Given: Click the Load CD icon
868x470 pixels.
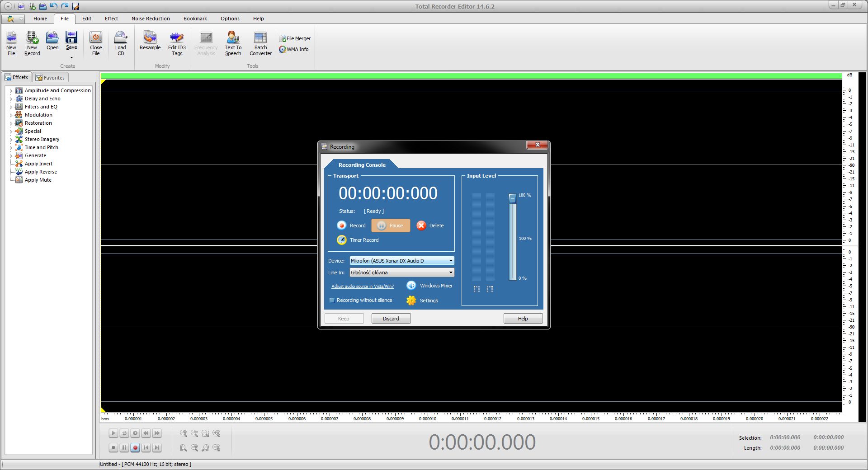Looking at the screenshot, I should coord(120,43).
